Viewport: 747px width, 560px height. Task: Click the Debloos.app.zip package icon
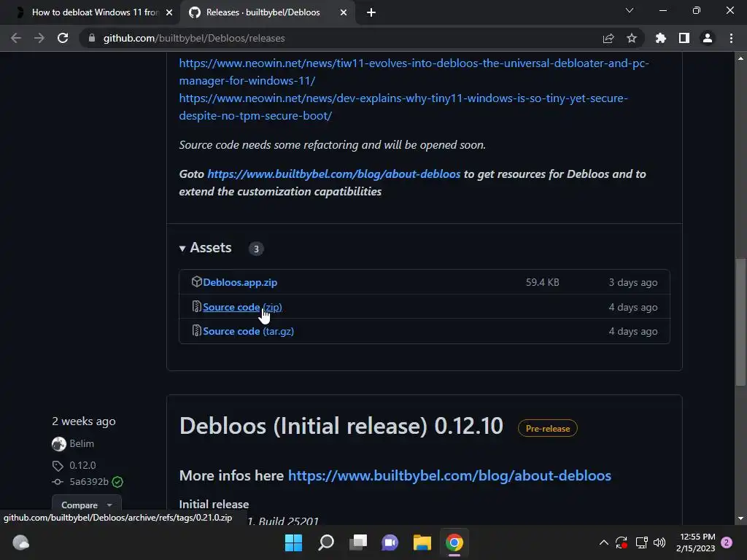[x=196, y=282]
